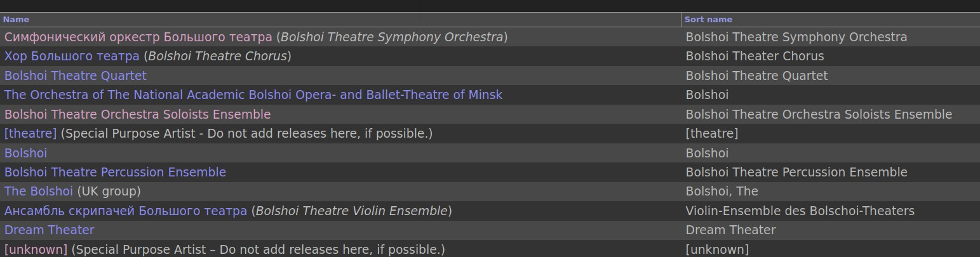Screen dimensions: 980x257
Task: Click the 'Bolshoi Theater Chorus' sort name cell
Action: point(755,56)
